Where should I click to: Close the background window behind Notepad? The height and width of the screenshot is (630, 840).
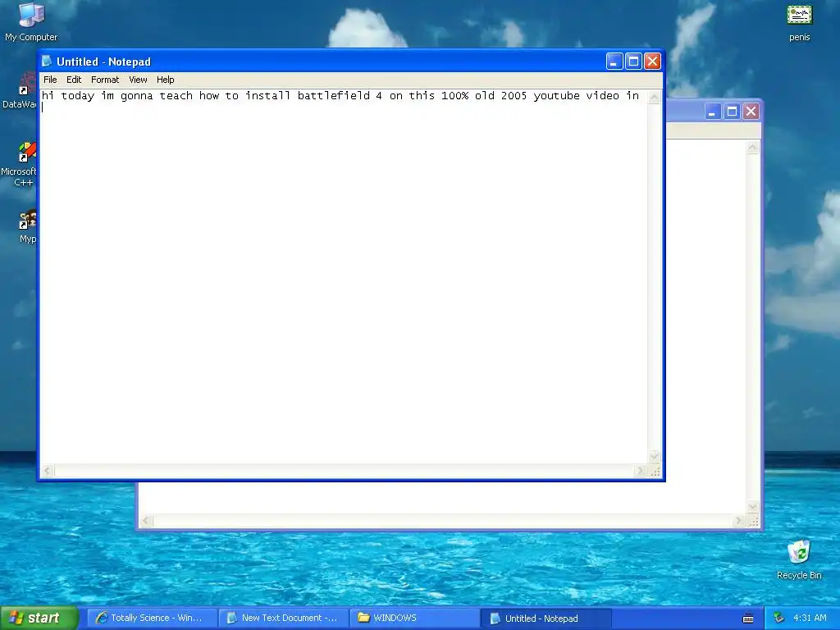click(x=751, y=112)
